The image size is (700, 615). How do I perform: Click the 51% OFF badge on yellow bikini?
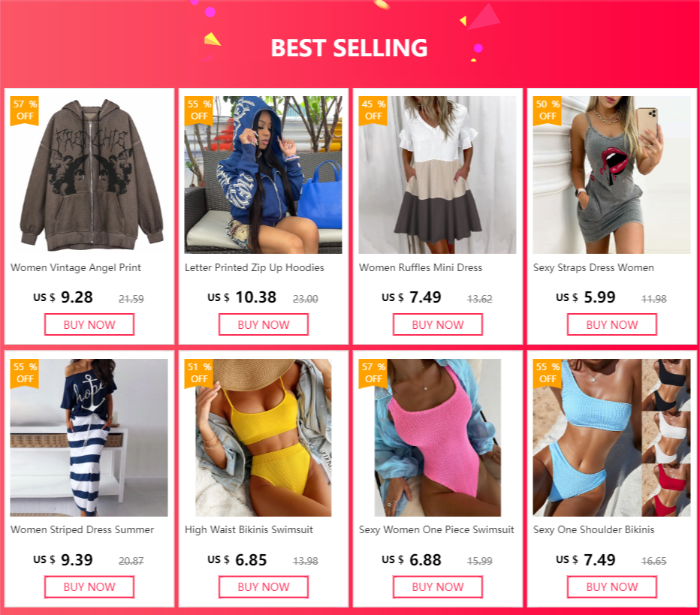click(x=199, y=373)
